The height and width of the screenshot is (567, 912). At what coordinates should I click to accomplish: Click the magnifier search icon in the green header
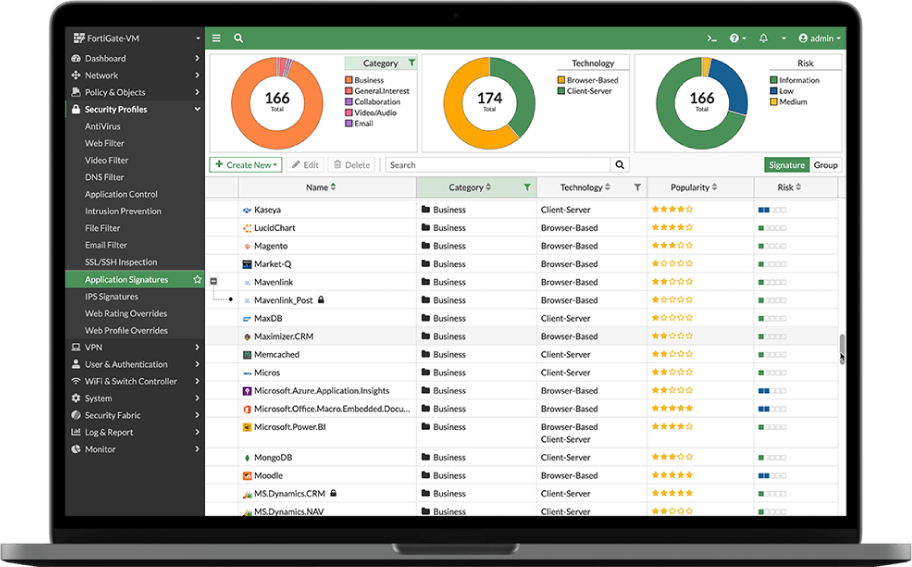point(238,38)
